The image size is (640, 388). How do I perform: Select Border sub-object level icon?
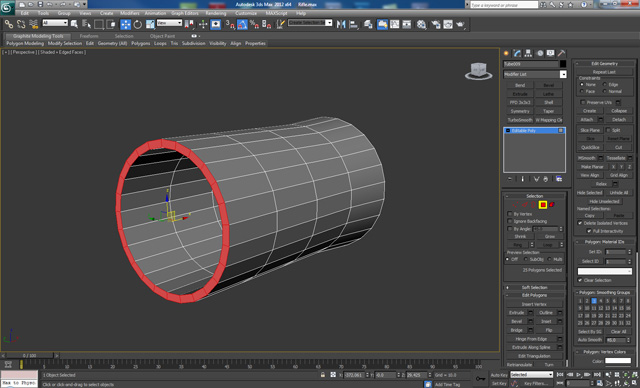tap(533, 205)
